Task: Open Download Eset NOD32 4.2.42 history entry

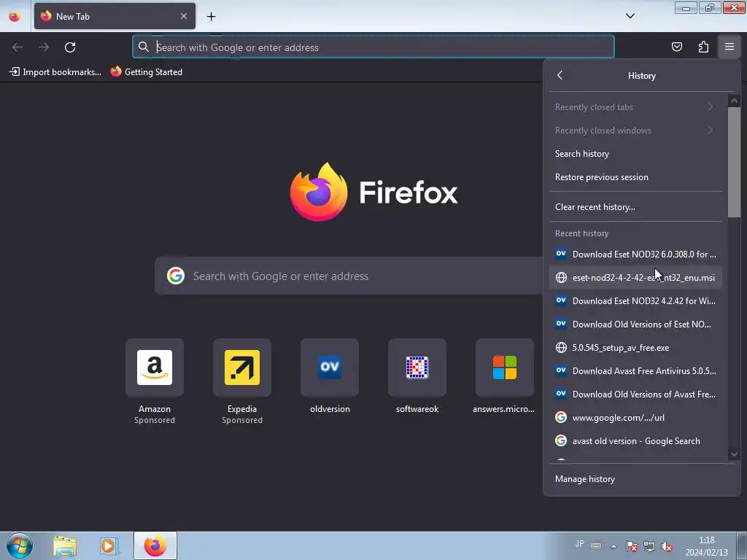Action: 635,301
